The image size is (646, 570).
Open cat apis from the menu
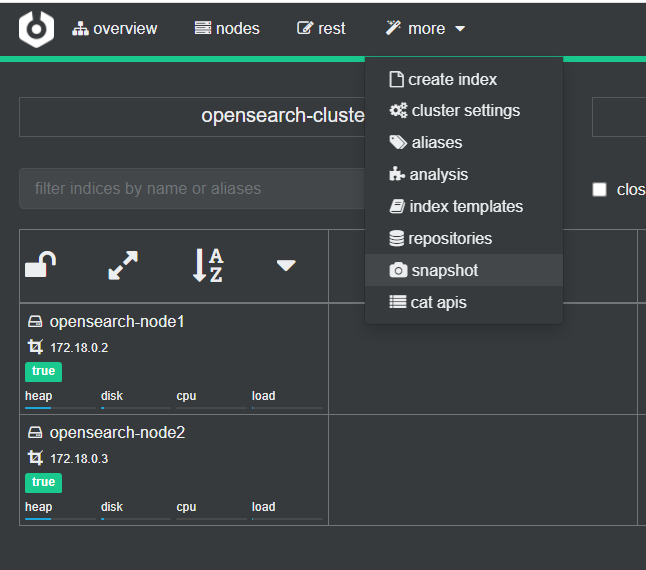[x=464, y=302]
